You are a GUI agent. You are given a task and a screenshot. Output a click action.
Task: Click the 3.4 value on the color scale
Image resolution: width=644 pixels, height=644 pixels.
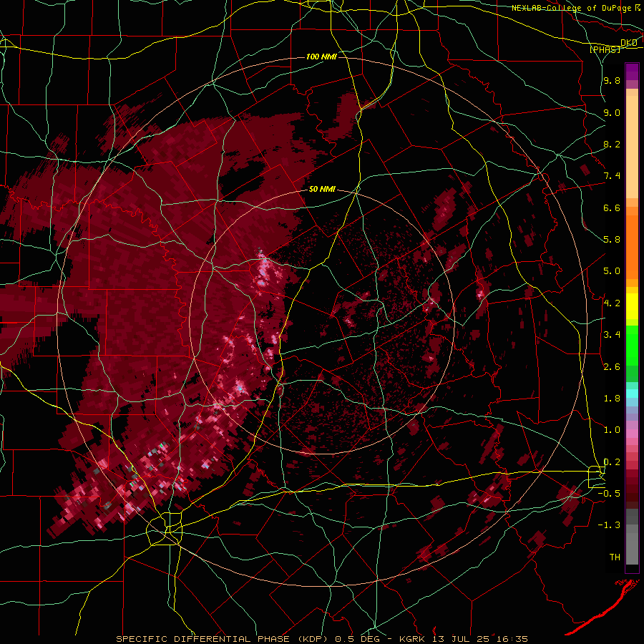click(x=612, y=335)
